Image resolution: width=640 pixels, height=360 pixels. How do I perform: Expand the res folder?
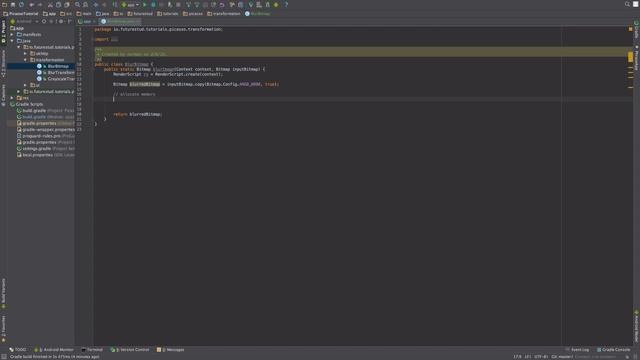click(x=12, y=98)
